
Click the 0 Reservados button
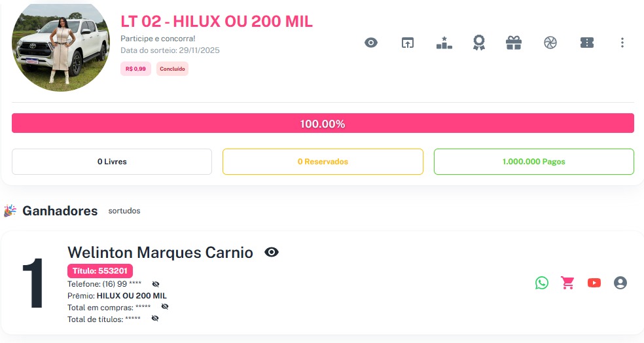coord(323,162)
